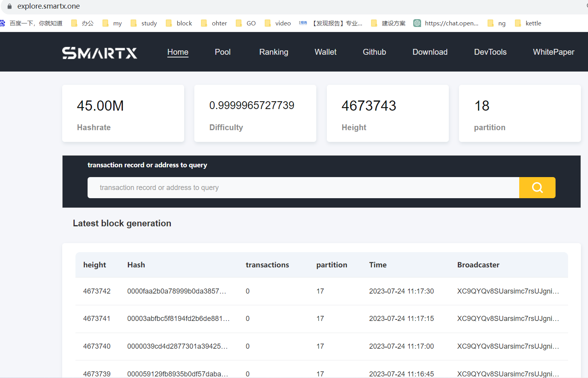Click partition value 17 in row 4673742
Image resolution: width=588 pixels, height=378 pixels.
point(320,291)
